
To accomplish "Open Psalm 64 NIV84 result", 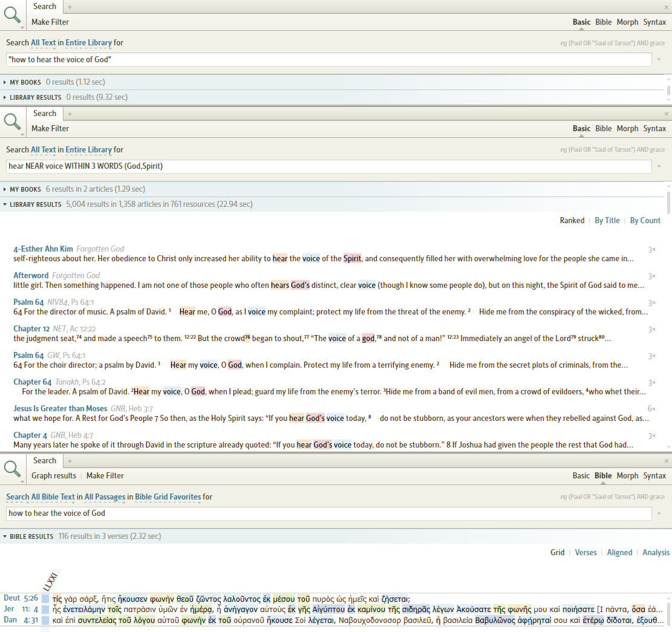I will pyautogui.click(x=28, y=302).
